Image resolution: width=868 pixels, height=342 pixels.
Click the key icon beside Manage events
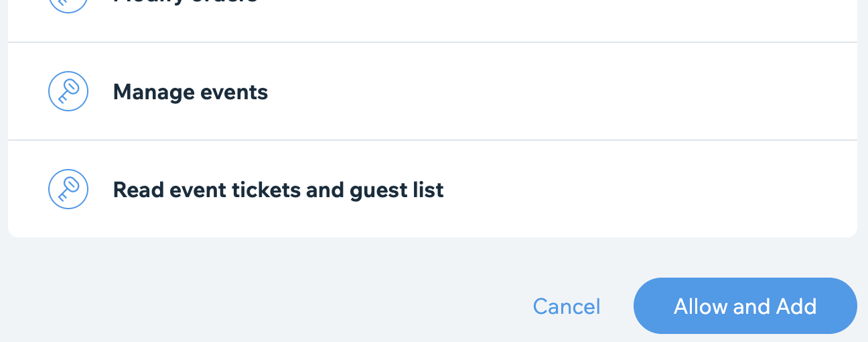(x=68, y=91)
